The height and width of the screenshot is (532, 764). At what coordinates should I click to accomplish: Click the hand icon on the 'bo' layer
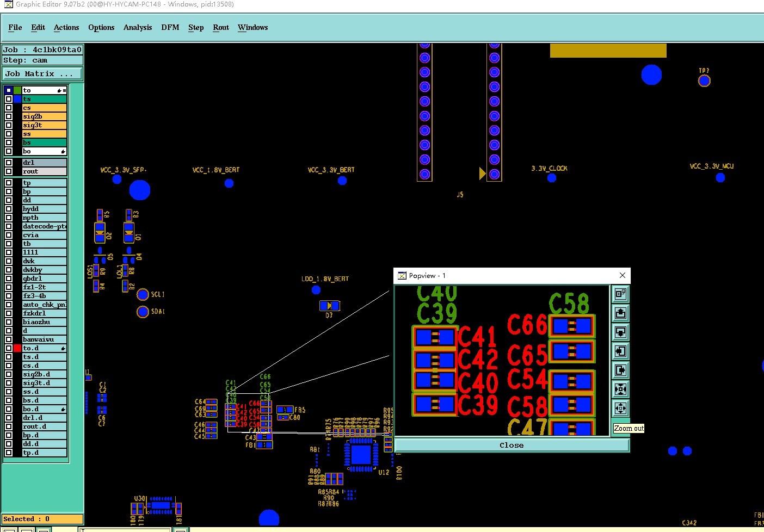tap(63, 151)
